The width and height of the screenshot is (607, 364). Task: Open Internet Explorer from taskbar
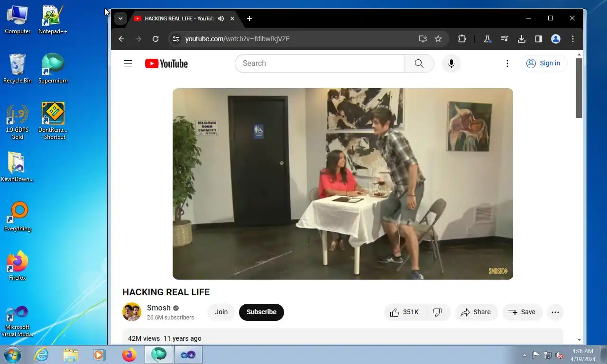(42, 355)
